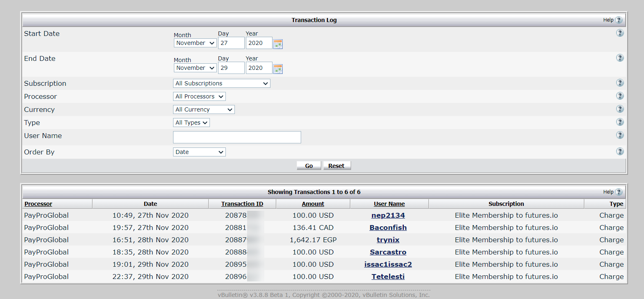Click 100.00 USD amount in Sarcastro row
The height and width of the screenshot is (299, 644).
[313, 252]
